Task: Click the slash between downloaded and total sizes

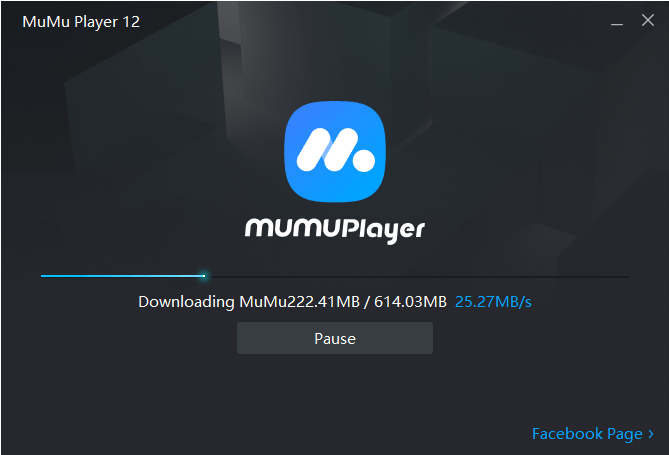Action: [x=367, y=302]
